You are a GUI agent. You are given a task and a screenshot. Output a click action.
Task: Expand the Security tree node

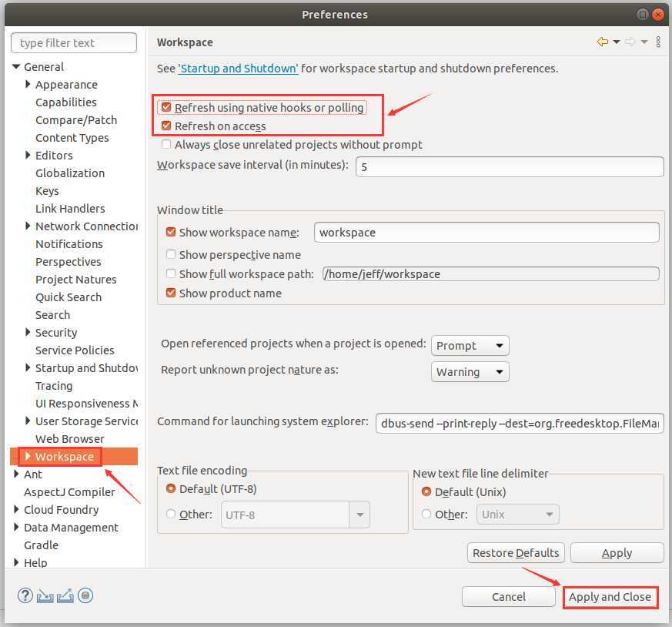pyautogui.click(x=28, y=332)
